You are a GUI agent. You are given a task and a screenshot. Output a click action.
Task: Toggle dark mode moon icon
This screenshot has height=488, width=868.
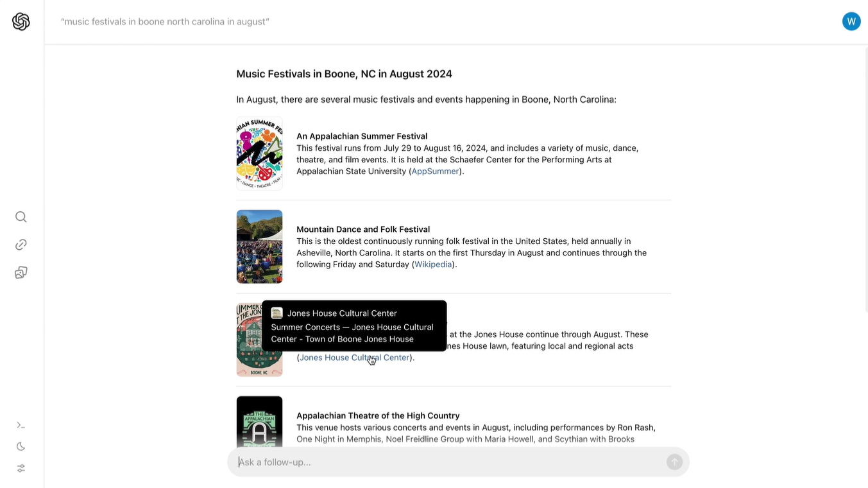point(21,446)
